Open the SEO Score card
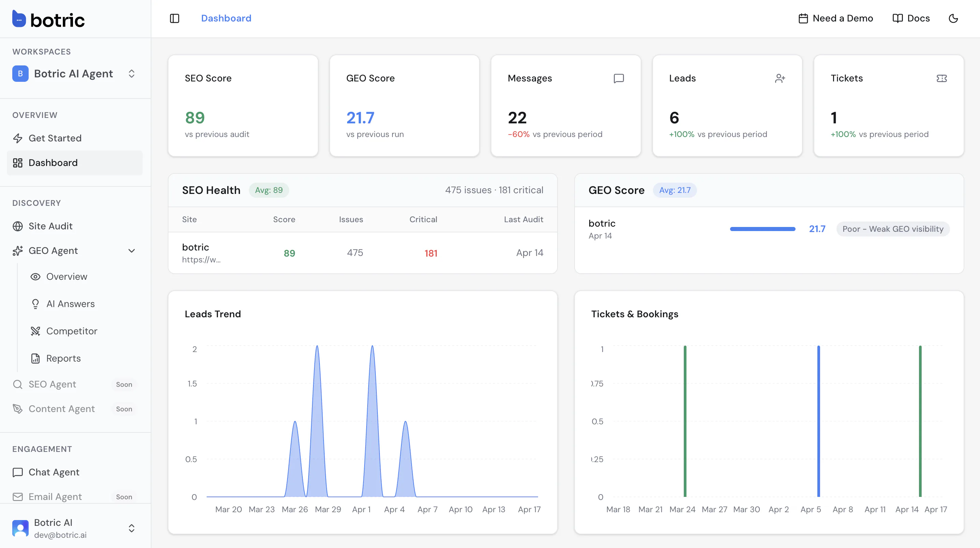Viewport: 980px width, 548px height. coord(243,106)
